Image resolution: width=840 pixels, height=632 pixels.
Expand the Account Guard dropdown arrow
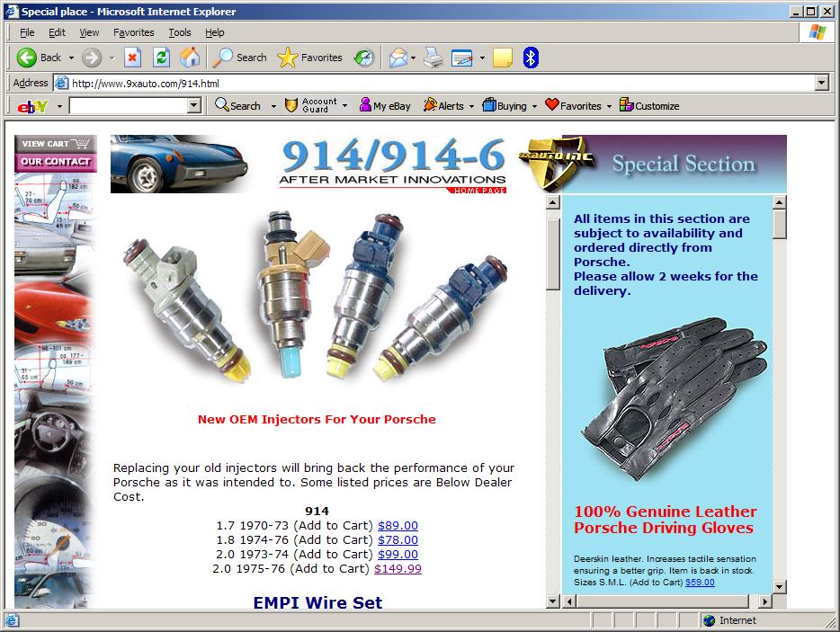click(x=344, y=106)
